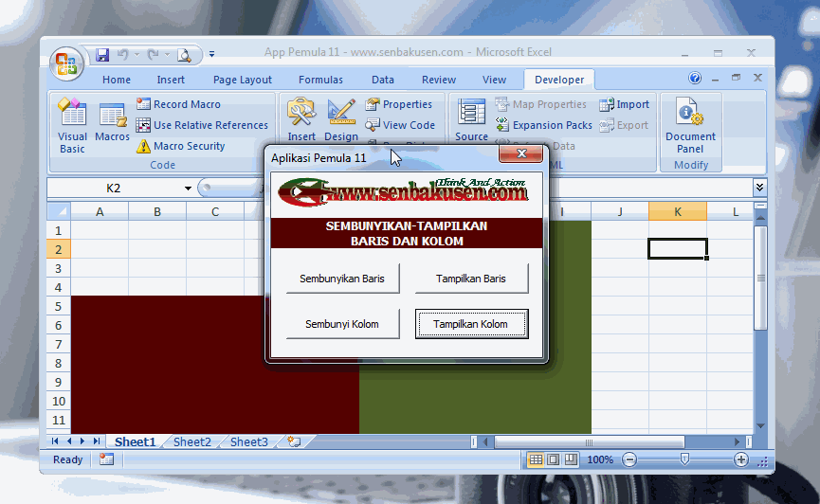
Task: Toggle Use Relative References
Action: click(x=202, y=125)
